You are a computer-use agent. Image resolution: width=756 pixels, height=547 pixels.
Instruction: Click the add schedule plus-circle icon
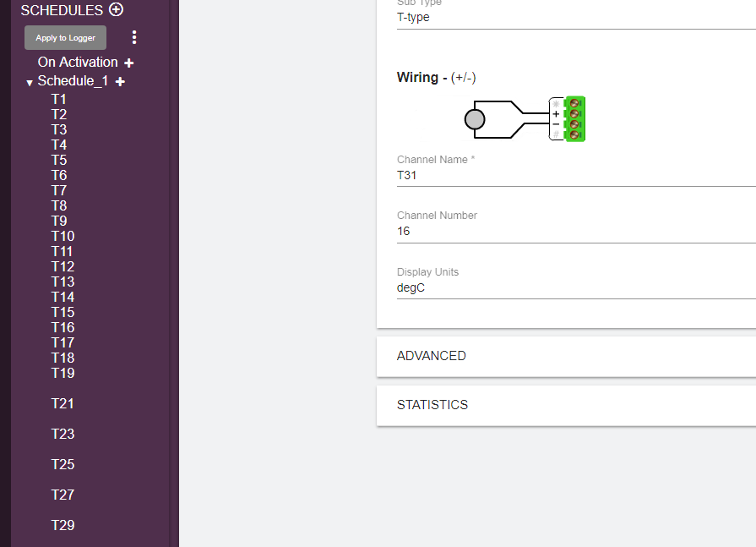tap(117, 10)
